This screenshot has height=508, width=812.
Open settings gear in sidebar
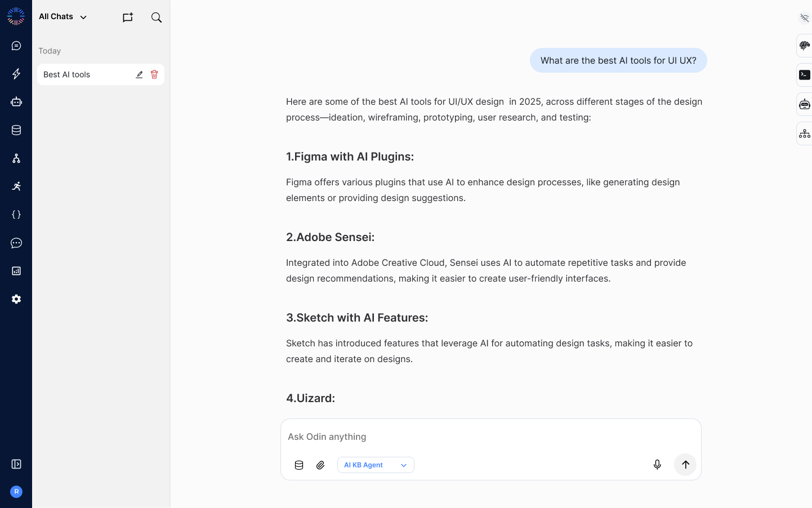(16, 299)
